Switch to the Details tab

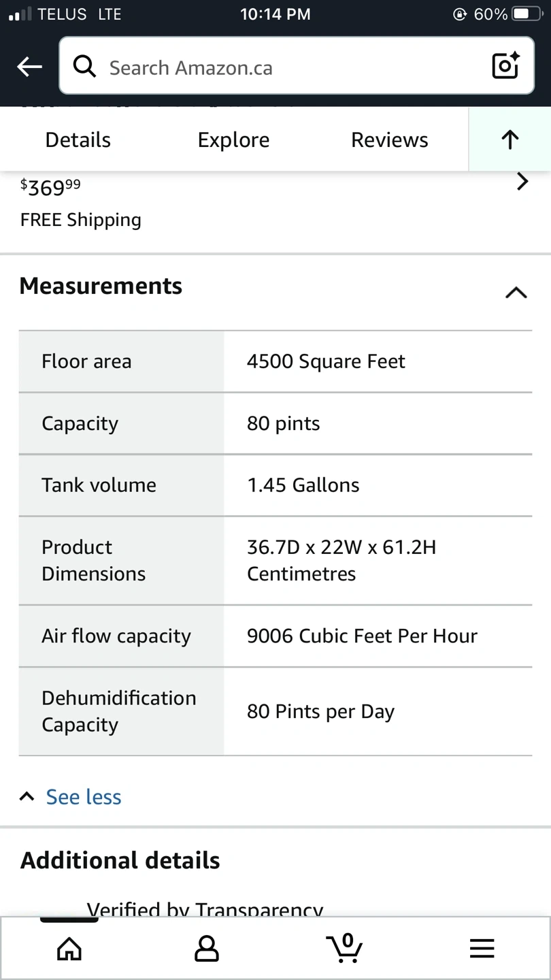(x=78, y=140)
